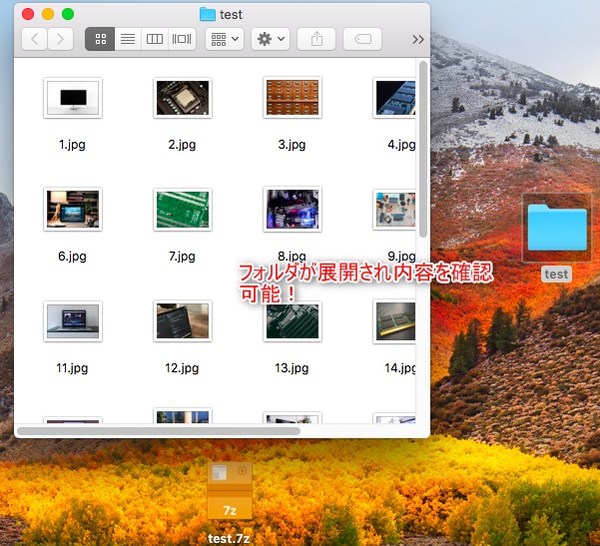Close the test Finder window
Screen dimensions: 600x546
[x=28, y=14]
